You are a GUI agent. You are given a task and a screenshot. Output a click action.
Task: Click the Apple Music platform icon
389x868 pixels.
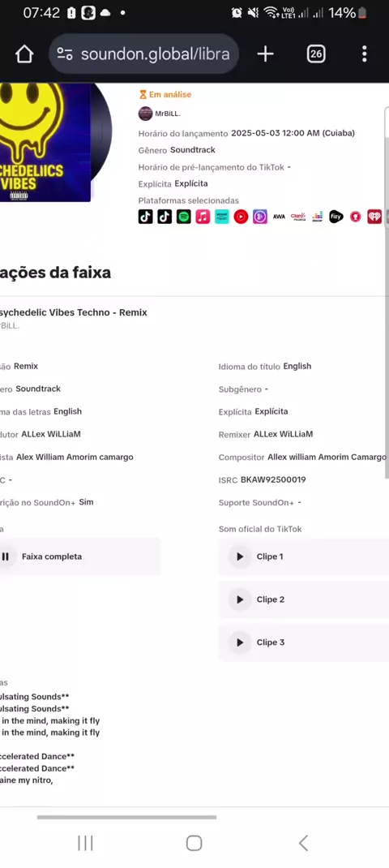pos(203,217)
